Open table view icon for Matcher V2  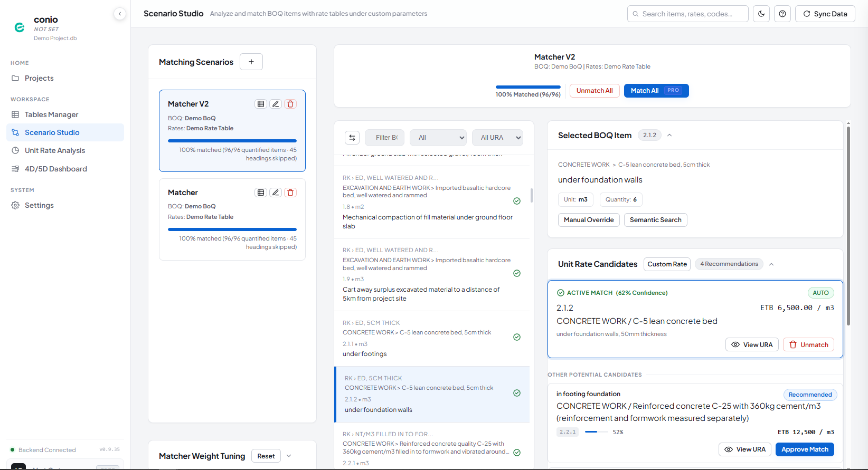(x=261, y=104)
